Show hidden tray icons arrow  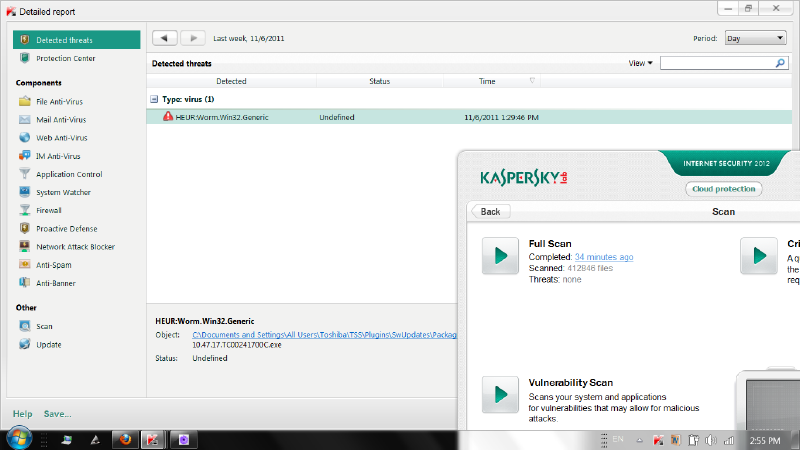639,440
